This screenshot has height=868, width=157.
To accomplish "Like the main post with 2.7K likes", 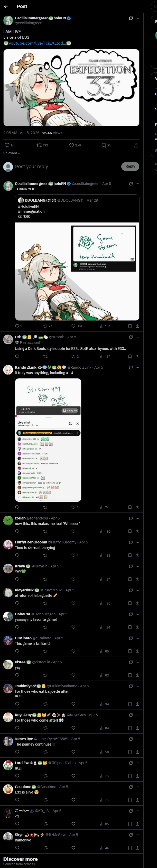I will tap(75, 145).
